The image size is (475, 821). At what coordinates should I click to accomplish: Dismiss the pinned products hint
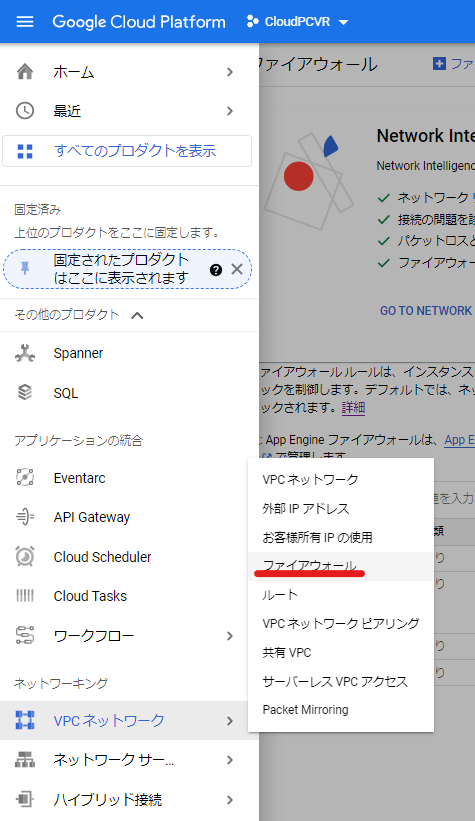coord(237,269)
